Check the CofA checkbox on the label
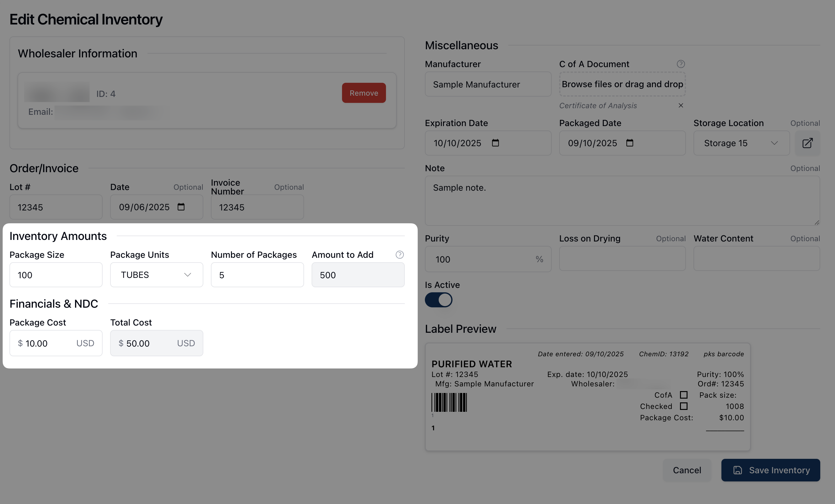 tap(683, 395)
